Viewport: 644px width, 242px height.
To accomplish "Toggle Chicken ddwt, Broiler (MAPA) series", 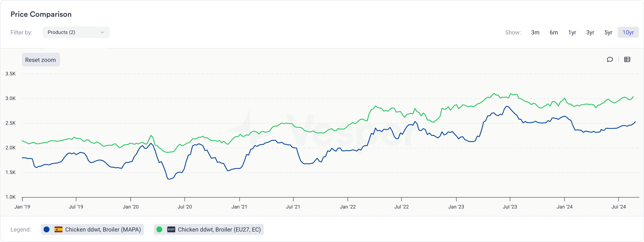I will pos(92,229).
